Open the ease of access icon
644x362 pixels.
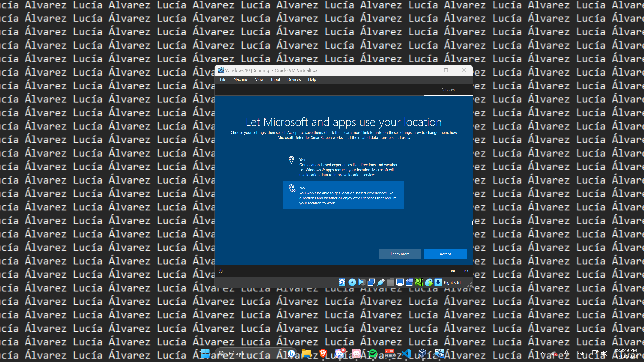click(221, 271)
